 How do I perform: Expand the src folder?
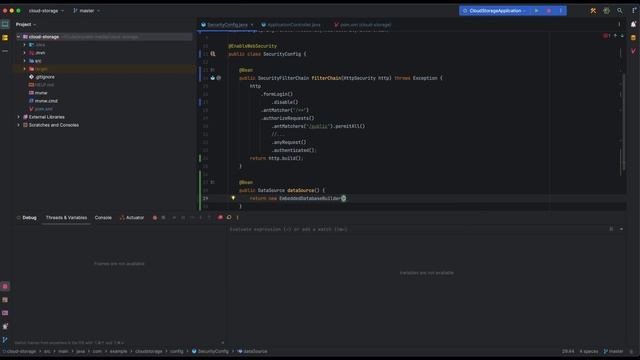coord(24,61)
